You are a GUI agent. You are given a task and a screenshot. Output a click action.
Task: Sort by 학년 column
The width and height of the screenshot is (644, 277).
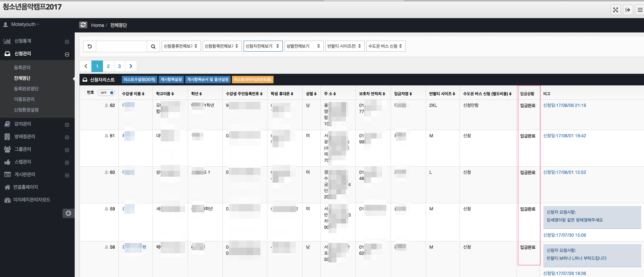196,94
